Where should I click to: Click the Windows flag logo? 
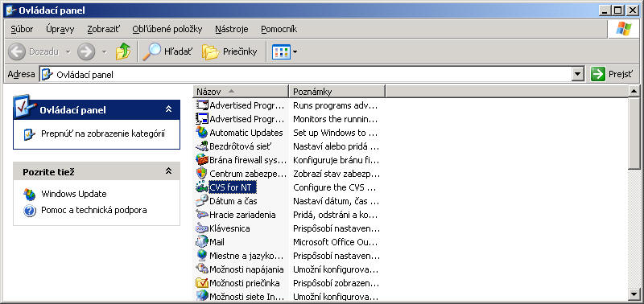click(623, 29)
